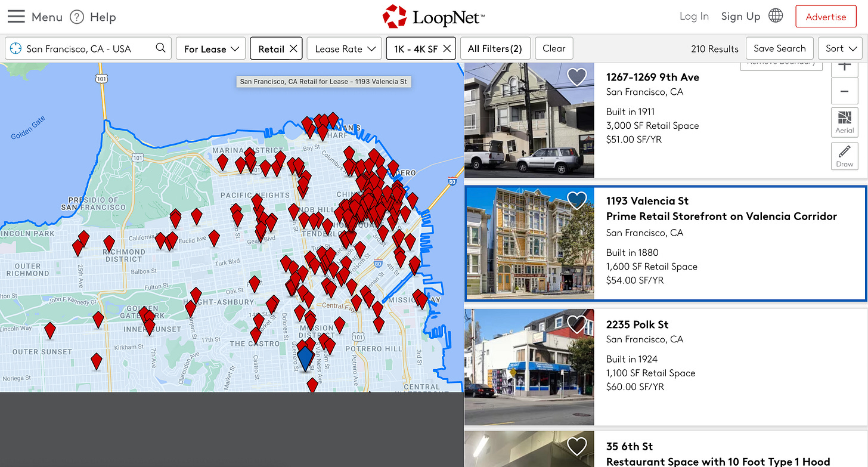The image size is (868, 467).
Task: Click the 1267-1269 9th Ave property photo
Action: click(529, 120)
